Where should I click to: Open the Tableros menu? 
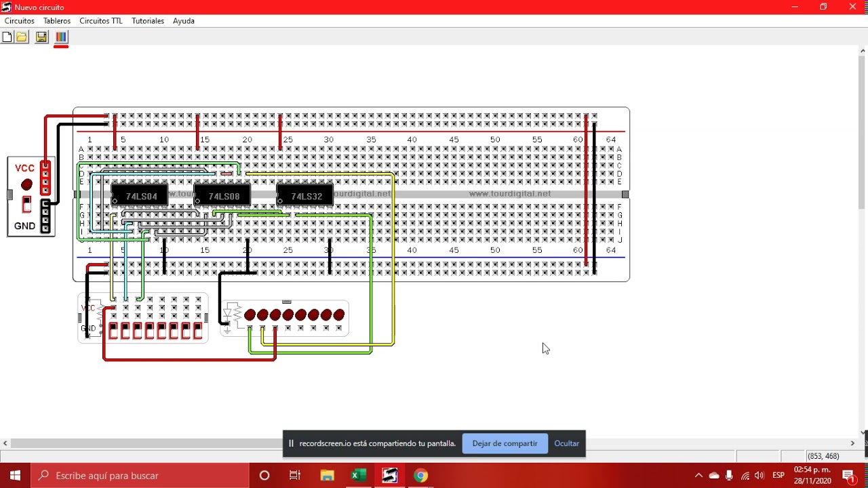(57, 21)
